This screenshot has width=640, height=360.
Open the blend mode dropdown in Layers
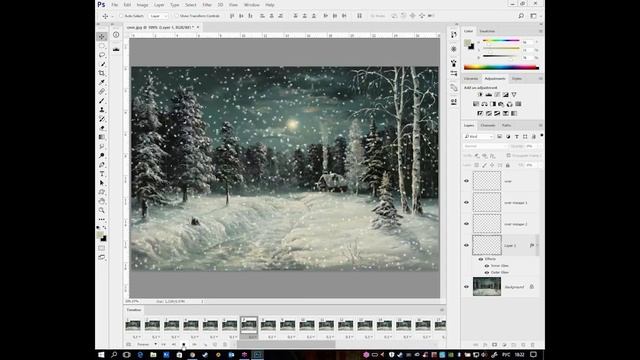(485, 146)
